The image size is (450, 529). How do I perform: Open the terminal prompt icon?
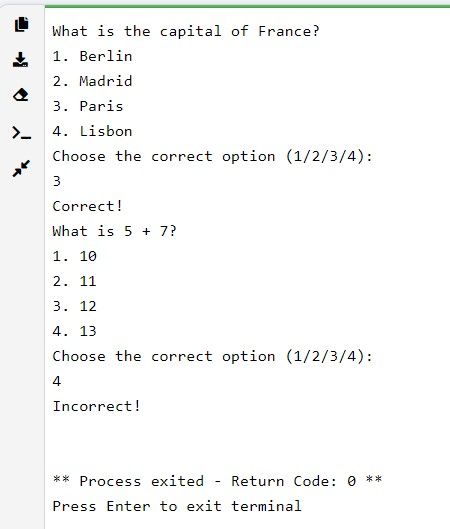coord(21,133)
